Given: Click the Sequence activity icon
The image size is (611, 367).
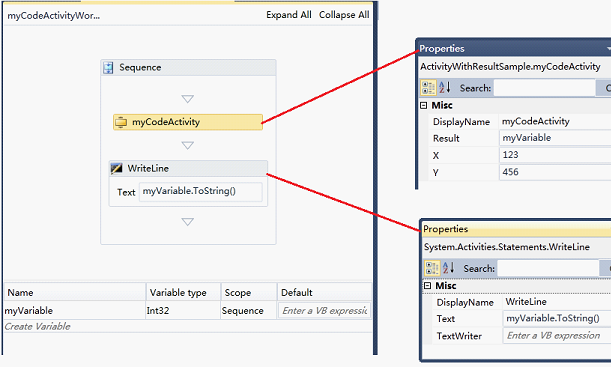Looking at the screenshot, I should click(108, 67).
